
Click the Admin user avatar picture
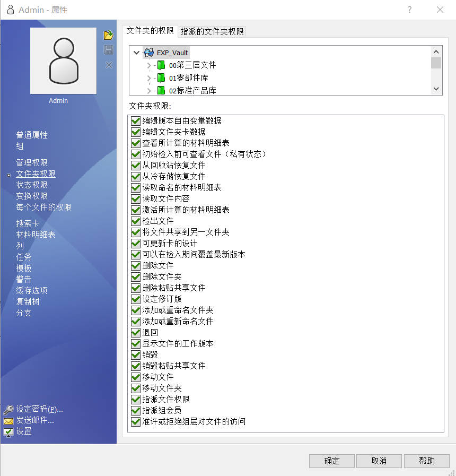(x=64, y=60)
